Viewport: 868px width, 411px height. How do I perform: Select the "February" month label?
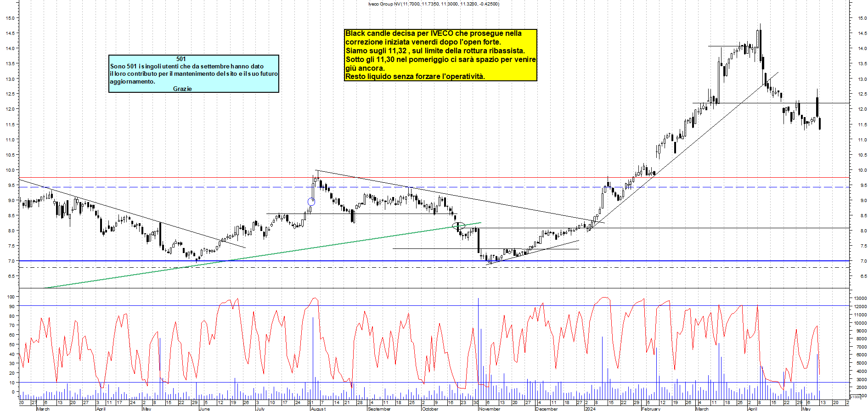click(x=651, y=409)
